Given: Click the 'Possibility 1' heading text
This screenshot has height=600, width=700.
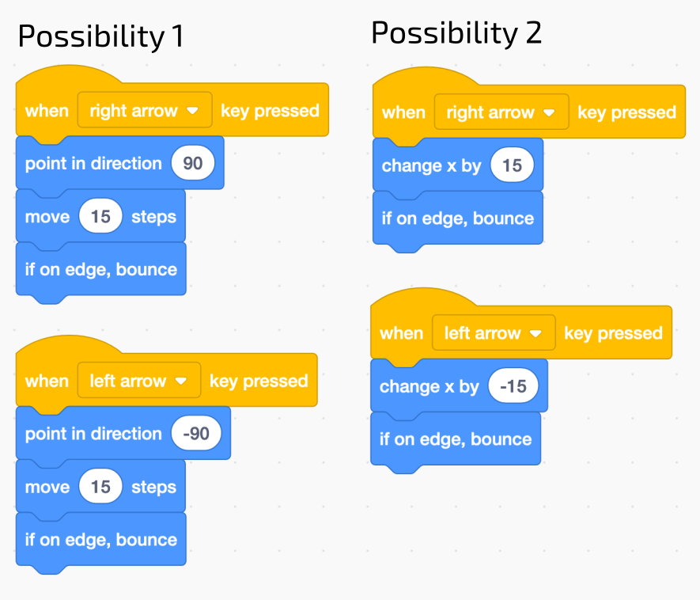Looking at the screenshot, I should [100, 36].
